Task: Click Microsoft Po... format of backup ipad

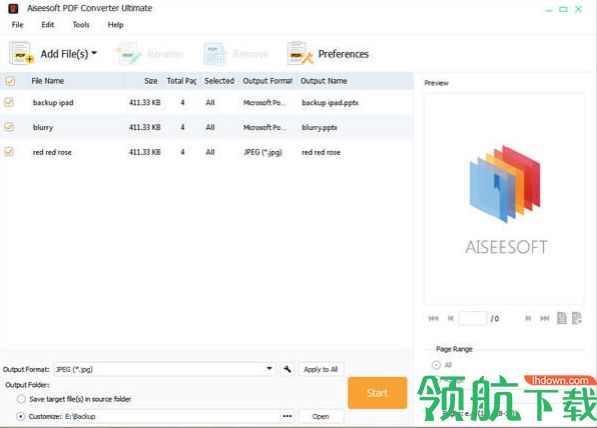Action: point(265,102)
